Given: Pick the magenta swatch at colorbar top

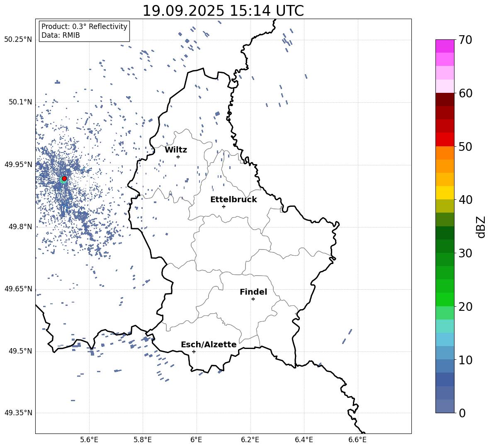Looking at the screenshot, I should (x=445, y=46).
